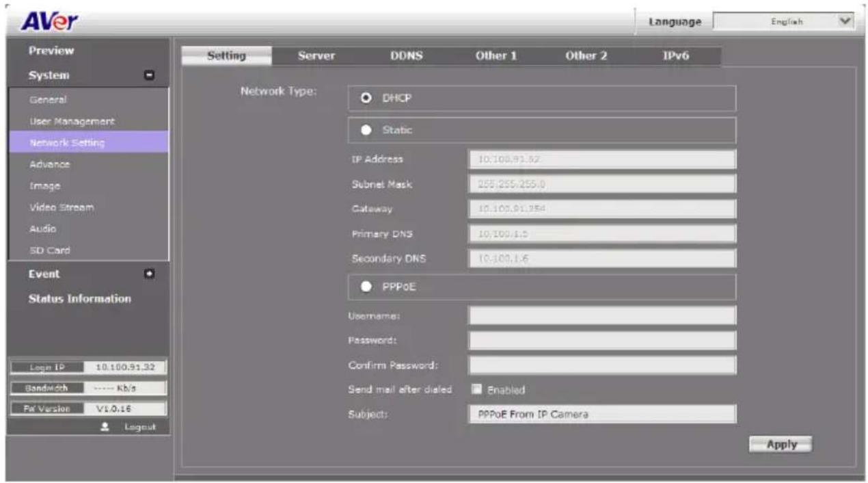This screenshot has width=868, height=483.
Task: Click the Gateway field
Action: 602,209
